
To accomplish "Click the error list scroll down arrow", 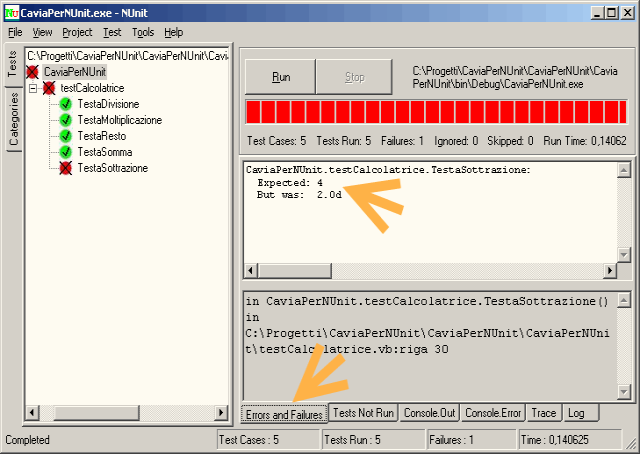I will click(624, 255).
